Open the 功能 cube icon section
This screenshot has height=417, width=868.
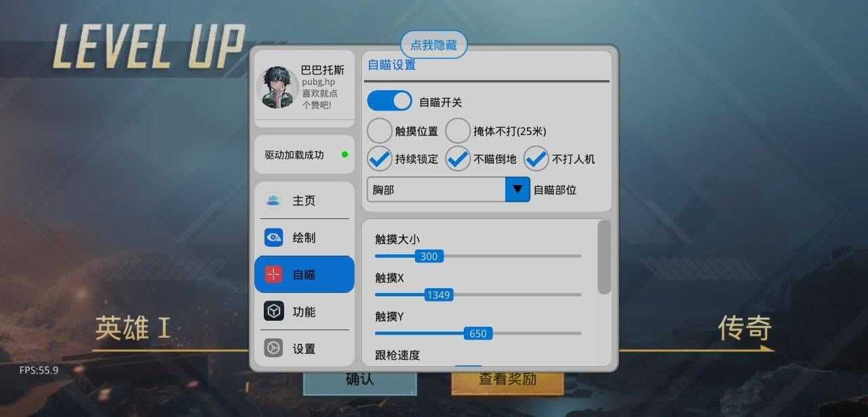[x=273, y=311]
